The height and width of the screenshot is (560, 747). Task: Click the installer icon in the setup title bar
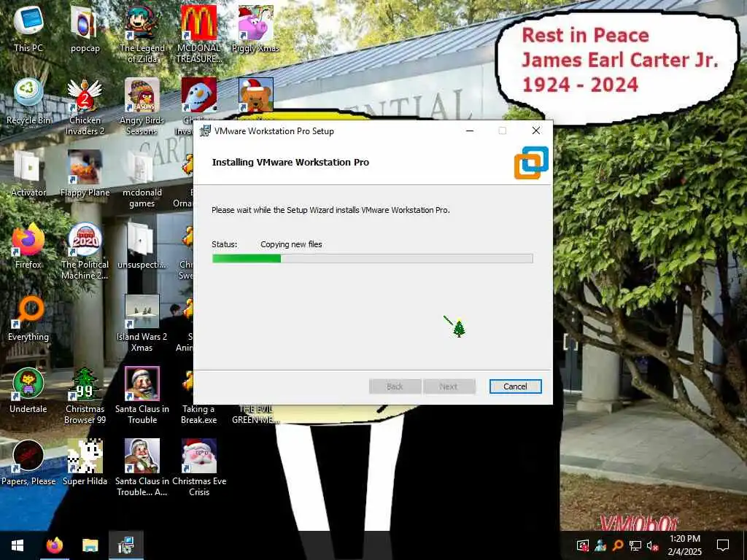pos(205,131)
